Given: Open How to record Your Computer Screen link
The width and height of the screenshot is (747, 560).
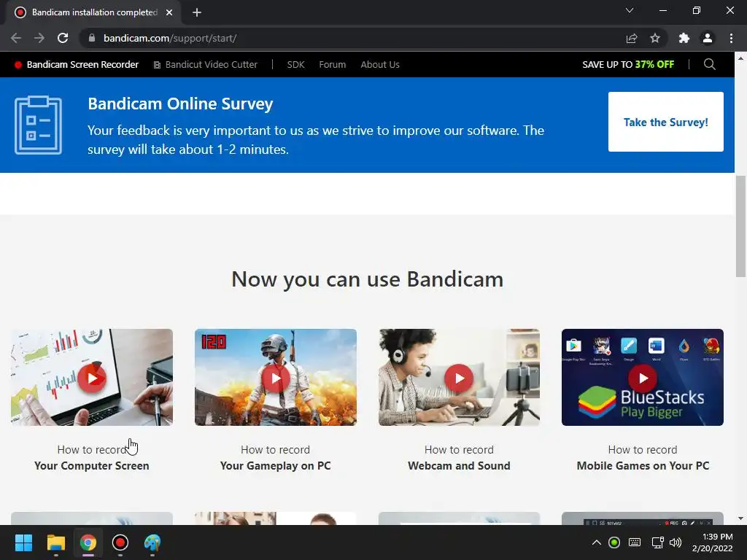Looking at the screenshot, I should [91, 458].
